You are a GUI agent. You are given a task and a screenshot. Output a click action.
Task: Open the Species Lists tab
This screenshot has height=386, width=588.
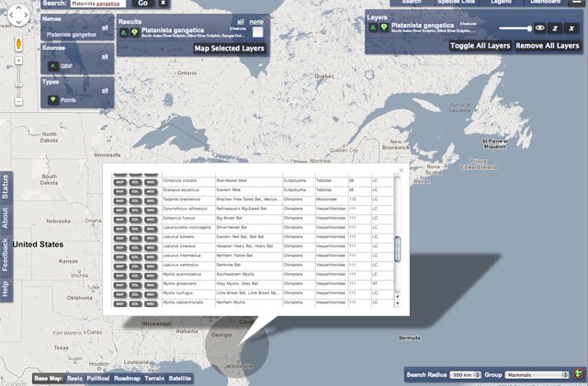[456, 2]
